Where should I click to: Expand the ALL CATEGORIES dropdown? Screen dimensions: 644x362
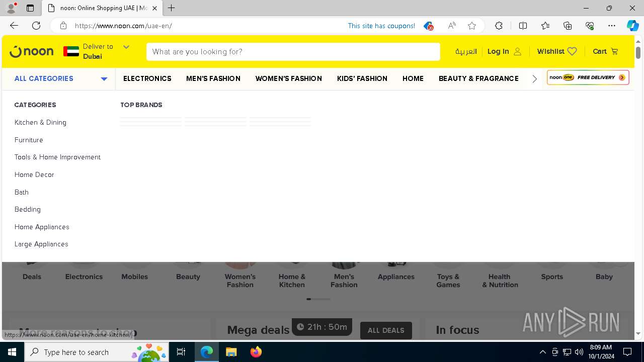click(x=60, y=78)
